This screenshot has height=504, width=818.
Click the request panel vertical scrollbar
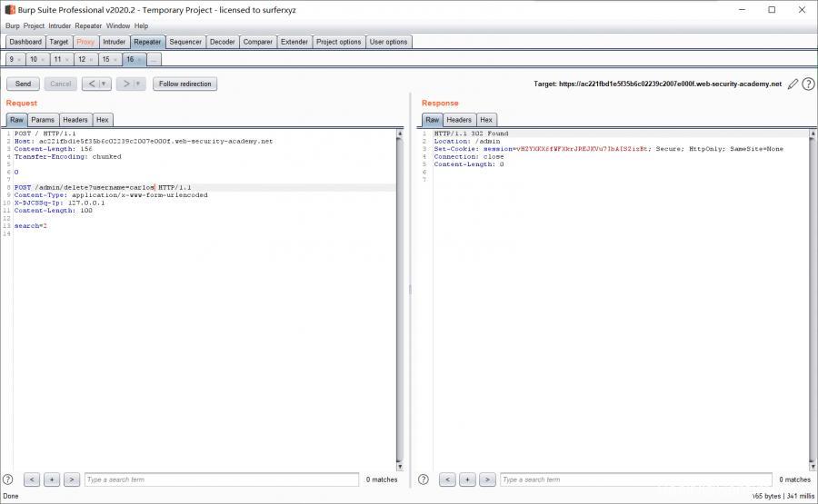(400, 300)
